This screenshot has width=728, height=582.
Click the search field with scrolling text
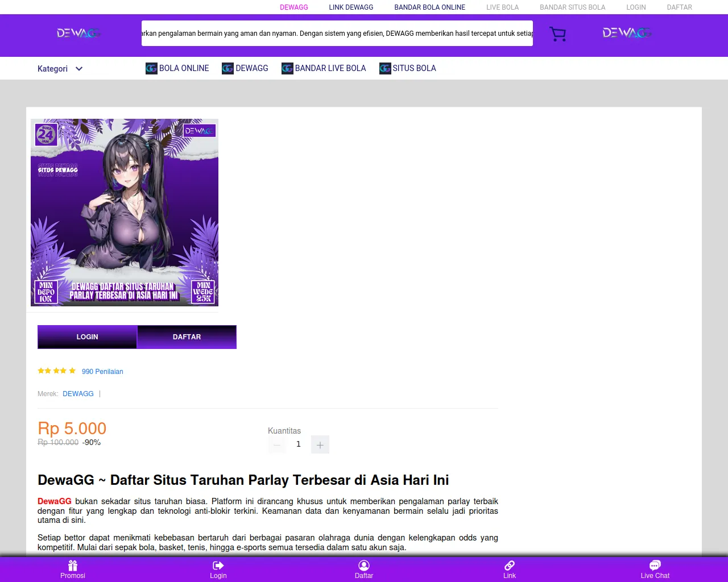[x=337, y=34]
